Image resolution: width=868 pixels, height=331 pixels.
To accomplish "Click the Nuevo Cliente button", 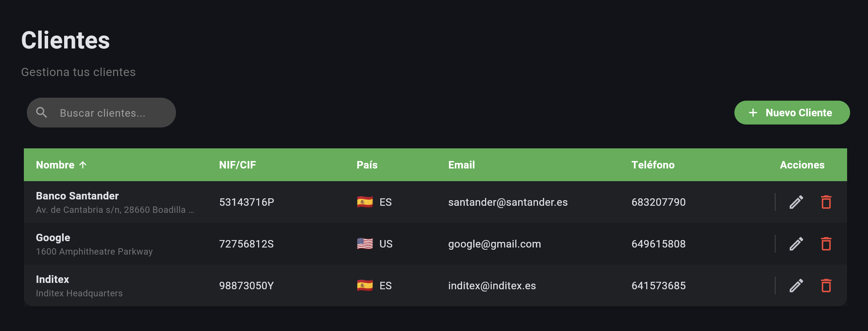I will [x=792, y=113].
